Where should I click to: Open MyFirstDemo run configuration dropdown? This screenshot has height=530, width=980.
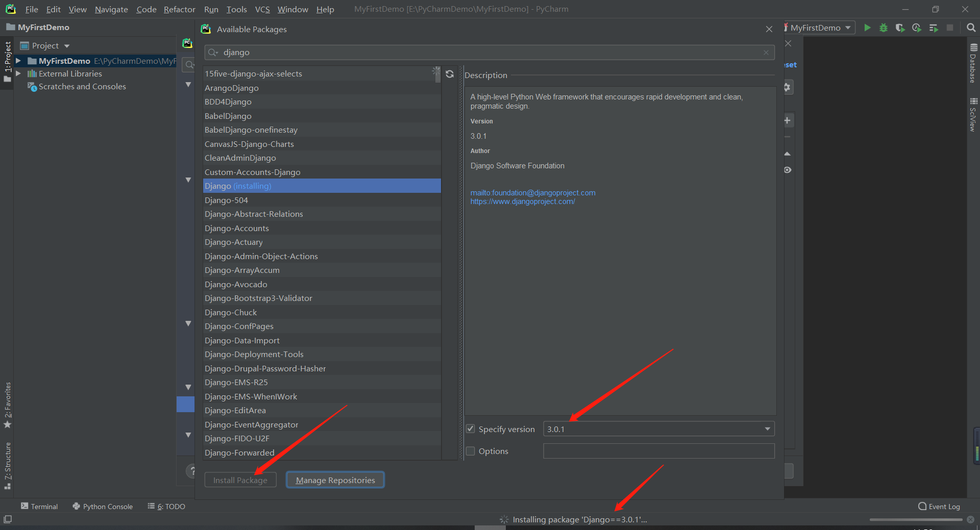pos(820,28)
